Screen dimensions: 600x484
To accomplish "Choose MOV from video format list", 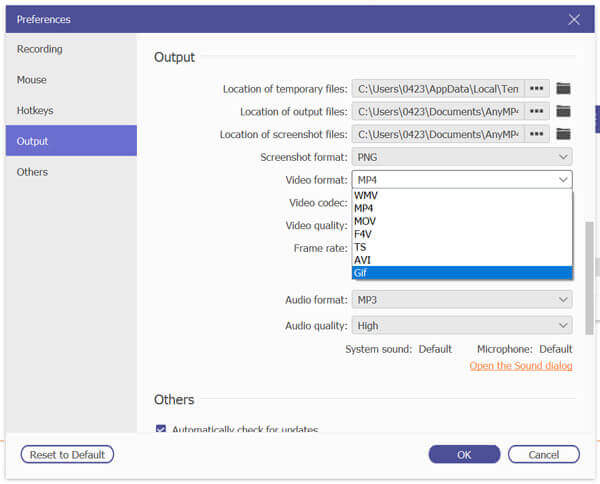I will 462,221.
